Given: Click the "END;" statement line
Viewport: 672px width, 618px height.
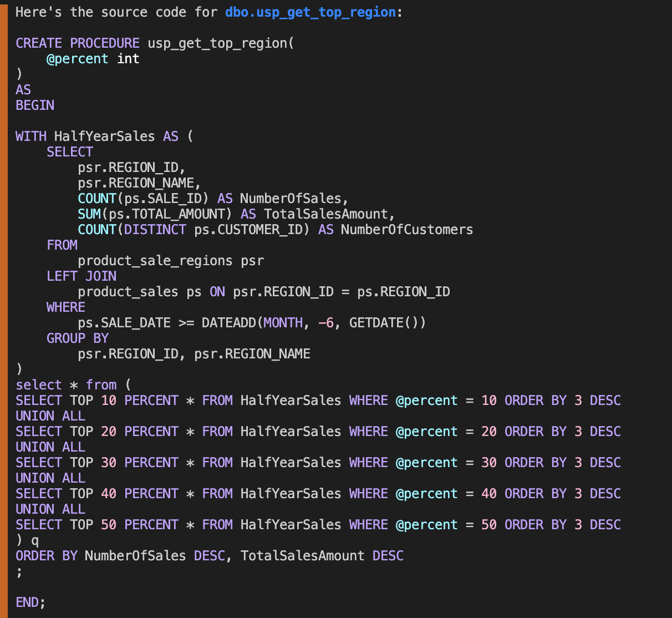Looking at the screenshot, I should [x=30, y=602].
